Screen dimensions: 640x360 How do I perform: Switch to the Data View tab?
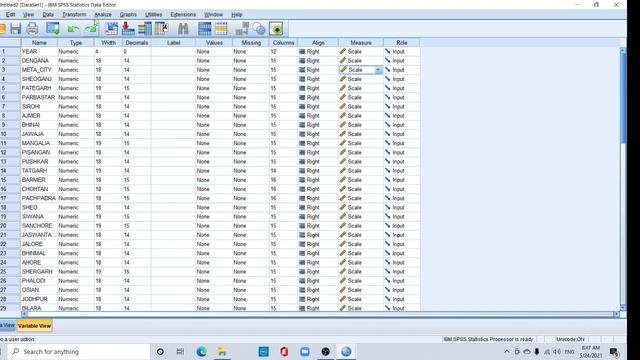click(x=8, y=326)
